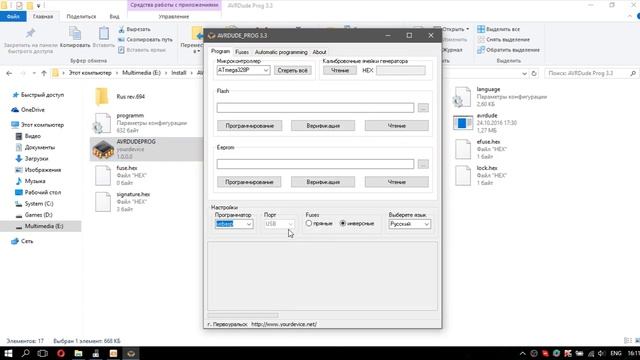Click the progress bar at the AVRDUDE_PROG window bottom
This screenshot has height=360, width=640.
[x=243, y=315]
